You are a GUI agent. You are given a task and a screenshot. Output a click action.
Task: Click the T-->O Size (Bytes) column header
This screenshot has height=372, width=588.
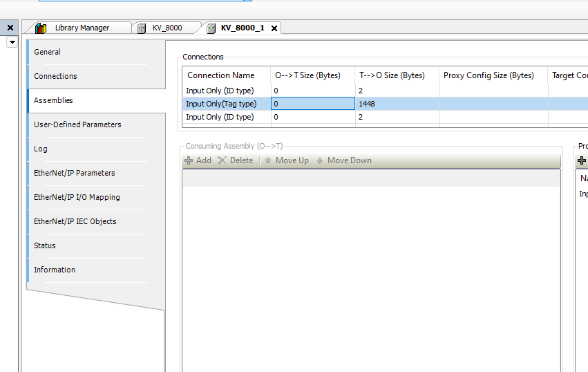coord(397,75)
